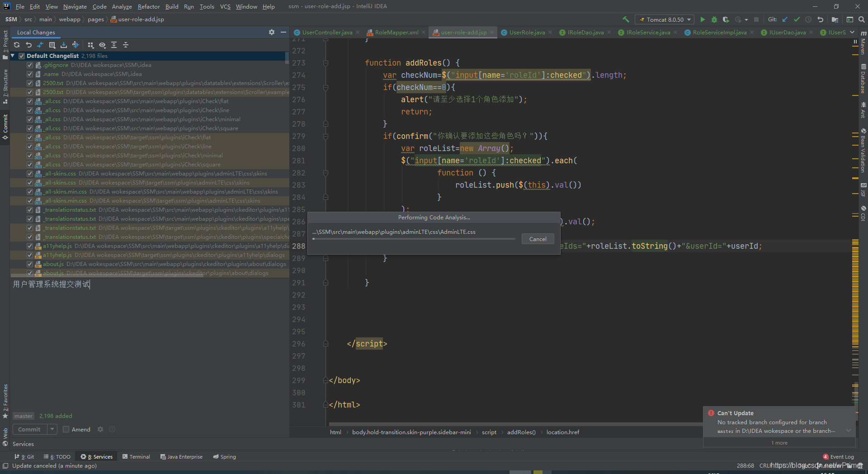Open the View Options eye menu
This screenshot has height=474, width=868.
click(102, 45)
